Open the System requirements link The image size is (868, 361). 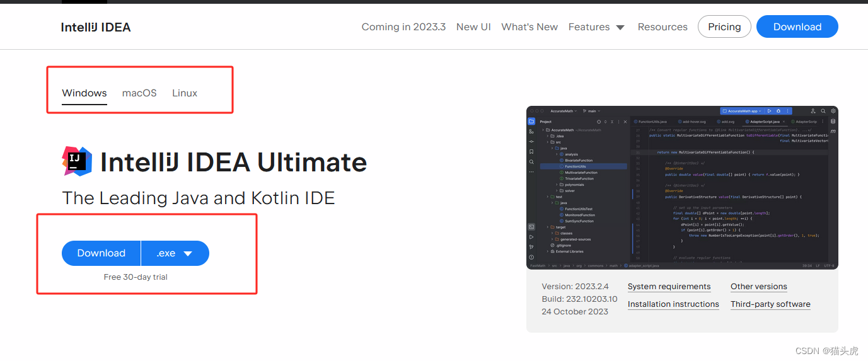669,287
